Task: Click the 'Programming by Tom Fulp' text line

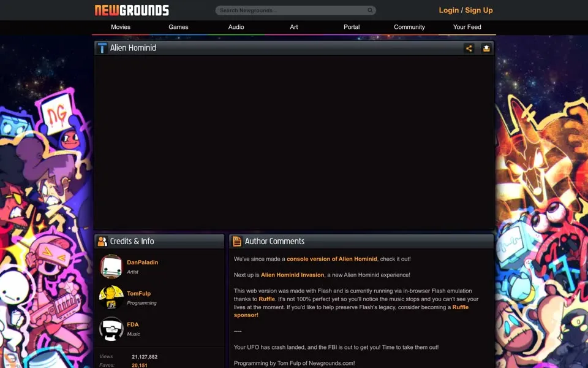Action: 295,363
